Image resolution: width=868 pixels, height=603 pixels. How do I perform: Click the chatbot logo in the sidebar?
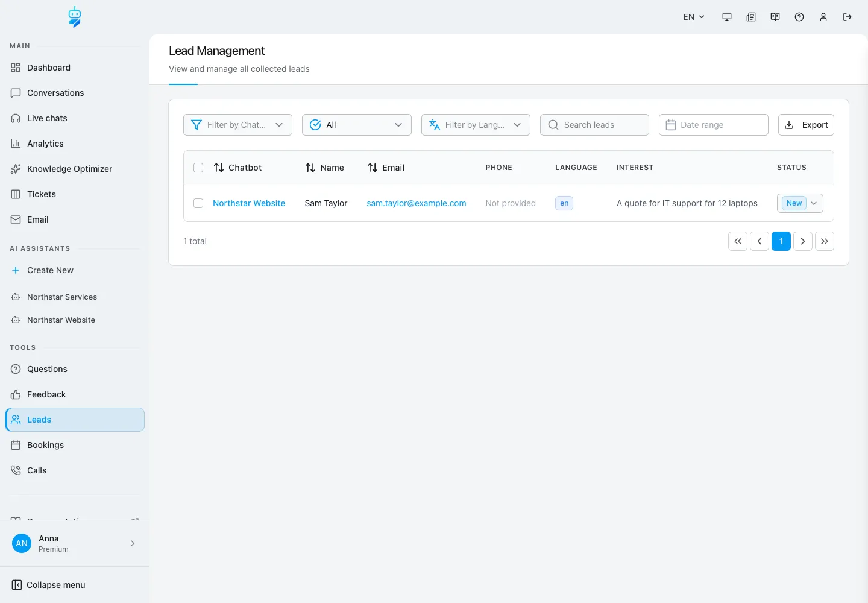[x=75, y=17]
